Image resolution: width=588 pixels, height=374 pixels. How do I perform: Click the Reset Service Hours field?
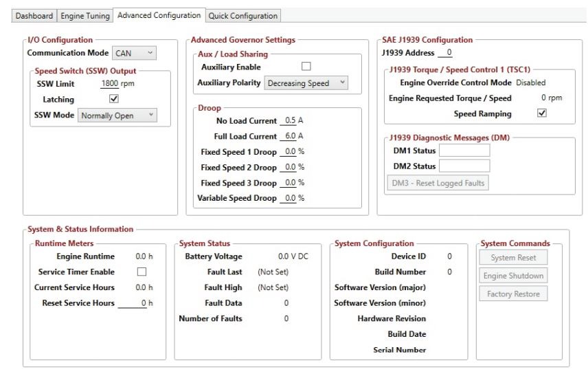pyautogui.click(x=132, y=303)
